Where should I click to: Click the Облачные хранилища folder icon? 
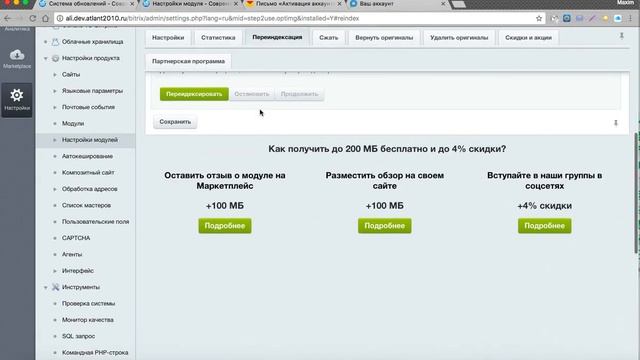pyautogui.click(x=55, y=42)
